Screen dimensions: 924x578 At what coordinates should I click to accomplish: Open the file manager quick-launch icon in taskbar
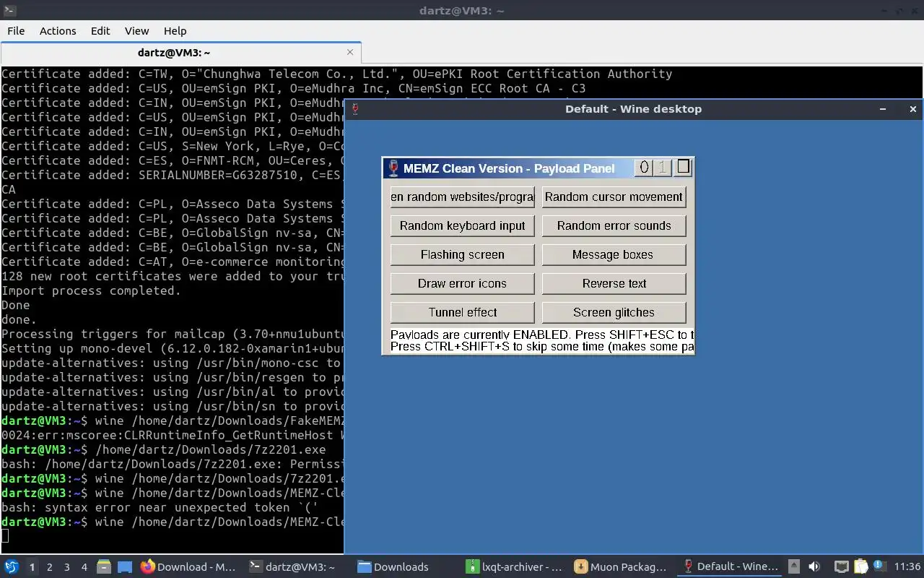click(103, 567)
